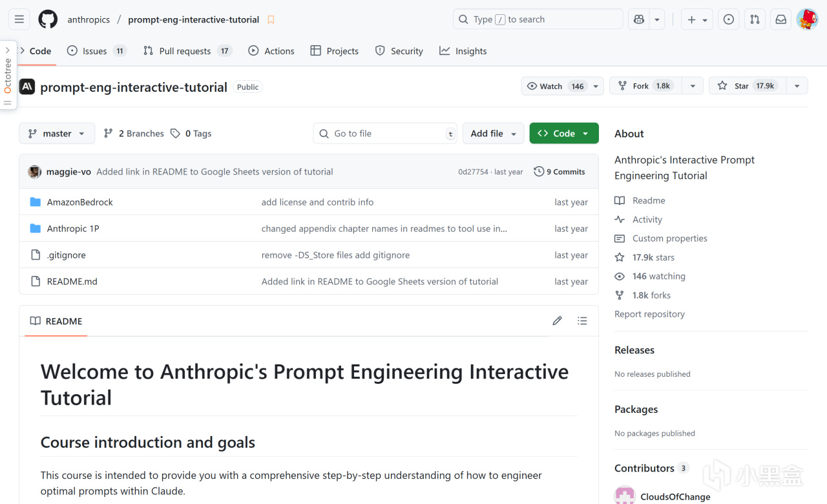This screenshot has height=504, width=827.
Task: Click the README.md file icon
Action: tap(36, 282)
